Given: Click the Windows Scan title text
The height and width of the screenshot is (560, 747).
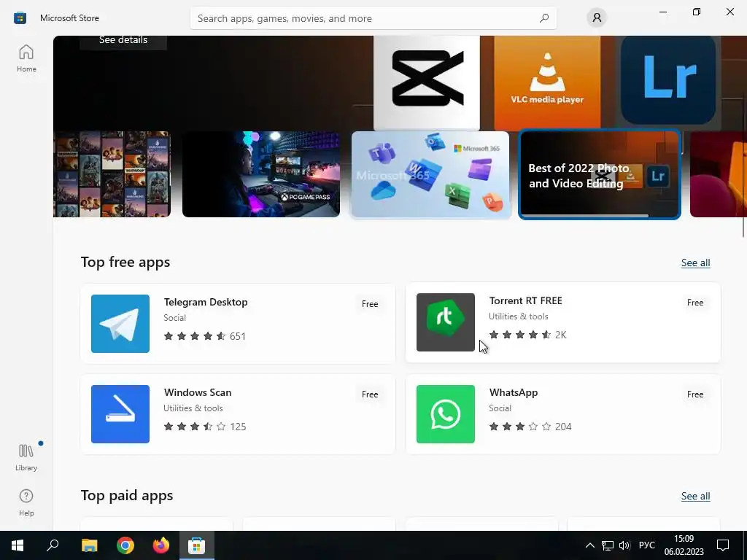Looking at the screenshot, I should [x=198, y=392].
